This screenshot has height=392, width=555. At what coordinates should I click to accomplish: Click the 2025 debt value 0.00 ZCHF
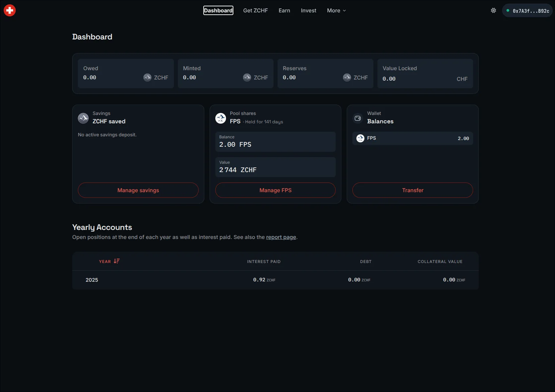pyautogui.click(x=359, y=280)
